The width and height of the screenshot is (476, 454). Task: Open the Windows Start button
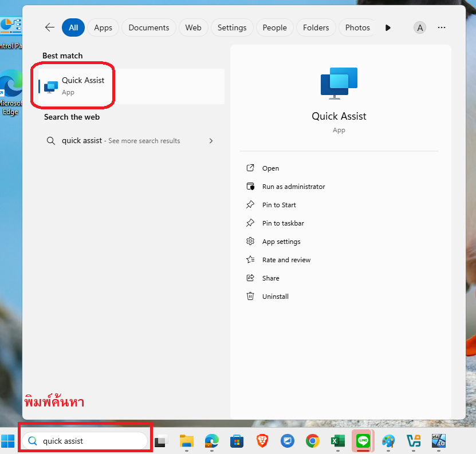[x=8, y=441]
